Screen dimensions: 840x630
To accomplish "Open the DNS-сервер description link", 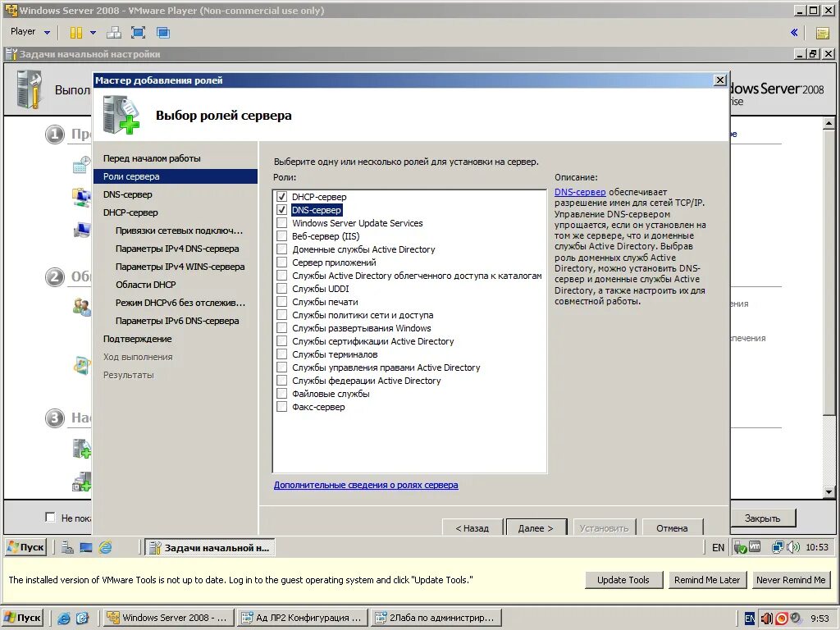I will coord(580,192).
